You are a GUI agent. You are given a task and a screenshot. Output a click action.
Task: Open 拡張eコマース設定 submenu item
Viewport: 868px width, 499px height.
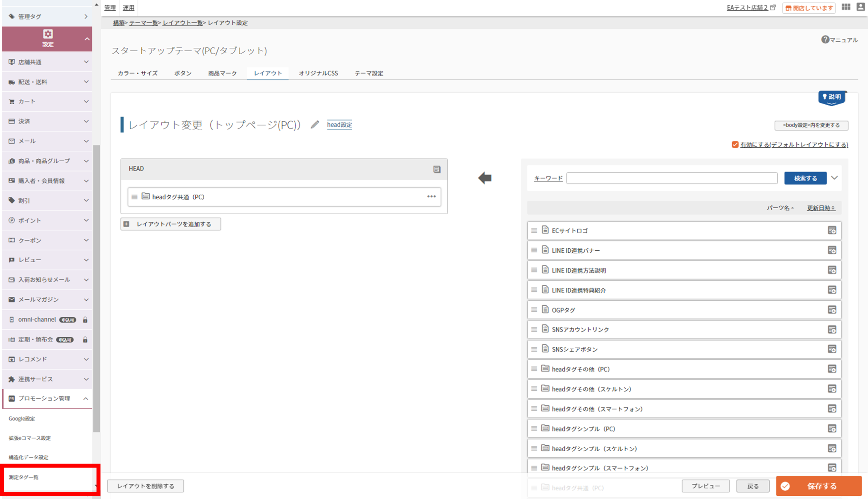pyautogui.click(x=30, y=438)
